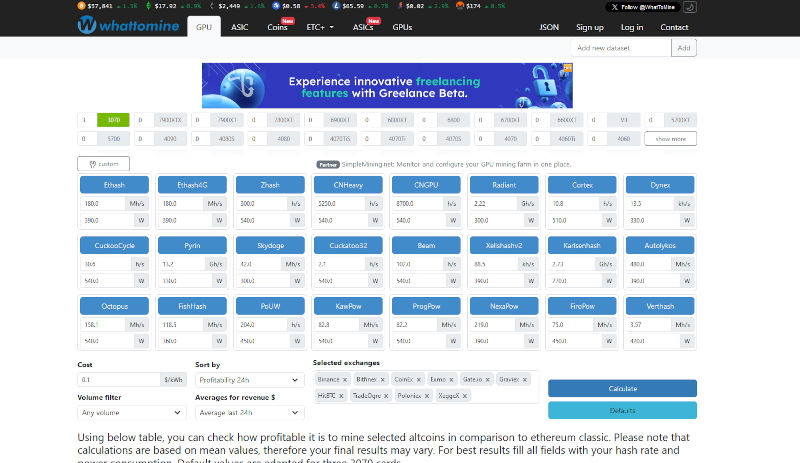Remove Binance from selected exchanges
800x463 pixels.
[345, 380]
